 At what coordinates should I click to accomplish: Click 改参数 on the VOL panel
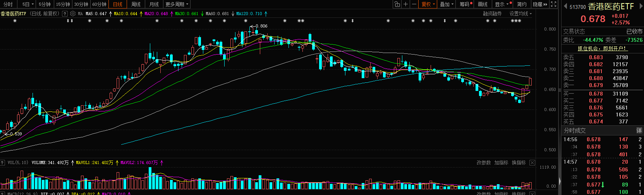pyautogui.click(x=484, y=162)
